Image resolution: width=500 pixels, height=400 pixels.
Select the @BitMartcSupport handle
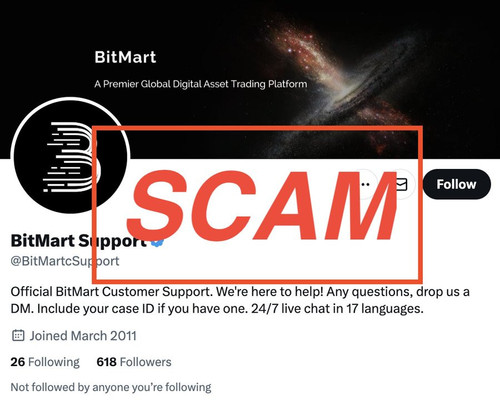click(x=65, y=261)
